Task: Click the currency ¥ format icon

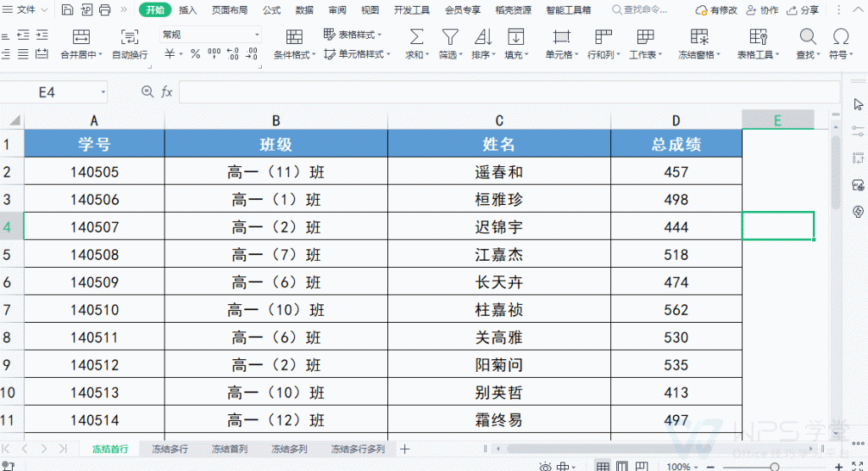Action: pos(170,54)
